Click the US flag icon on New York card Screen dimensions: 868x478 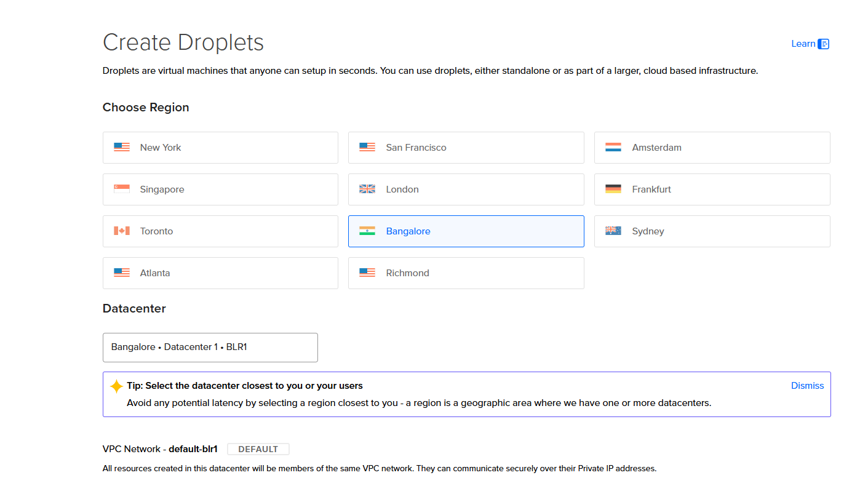(121, 146)
